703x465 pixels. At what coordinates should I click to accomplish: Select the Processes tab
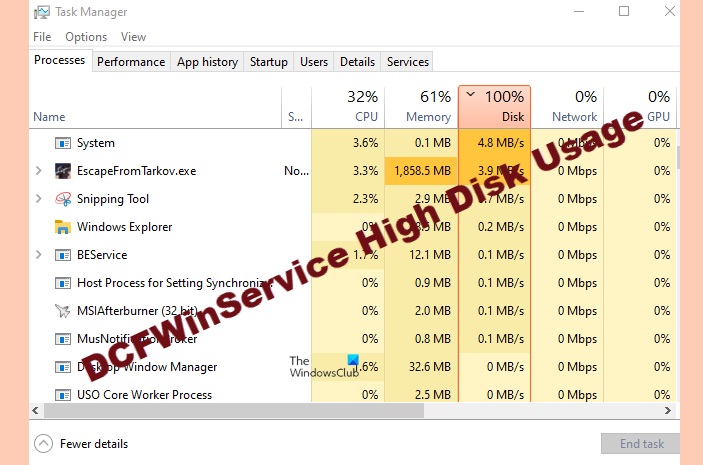60,60
